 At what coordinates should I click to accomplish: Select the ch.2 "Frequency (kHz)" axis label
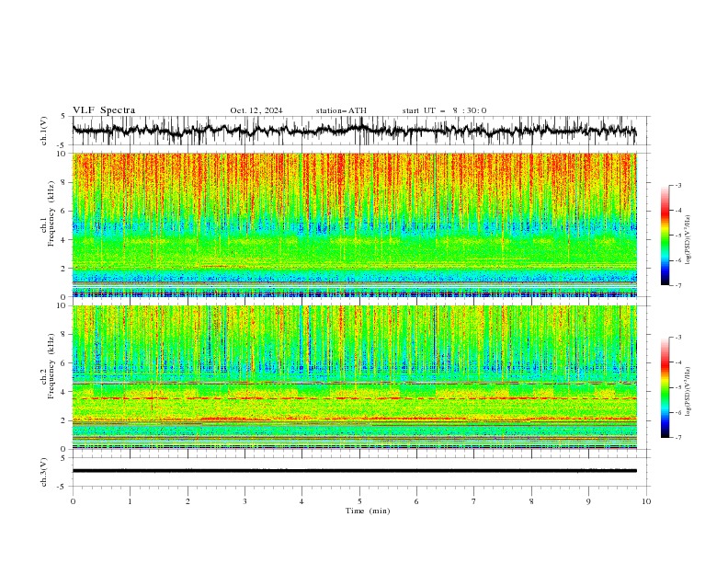(x=51, y=366)
